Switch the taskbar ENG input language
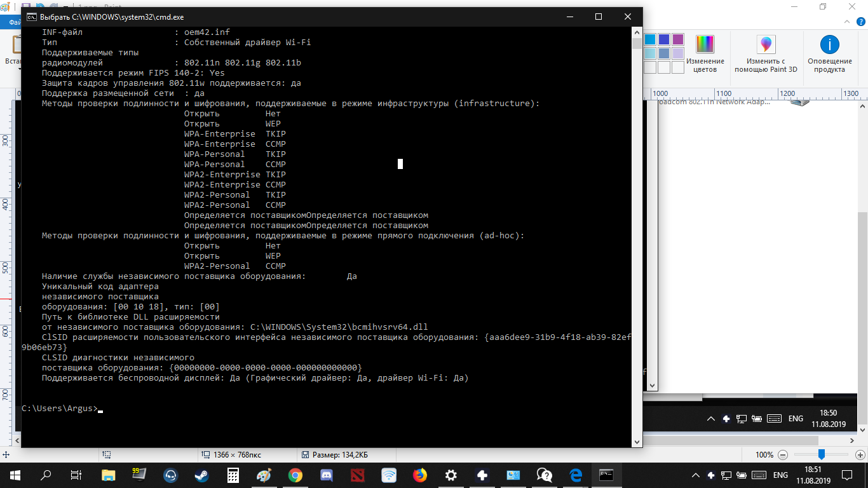Screen dimensions: 868x488 780,475
